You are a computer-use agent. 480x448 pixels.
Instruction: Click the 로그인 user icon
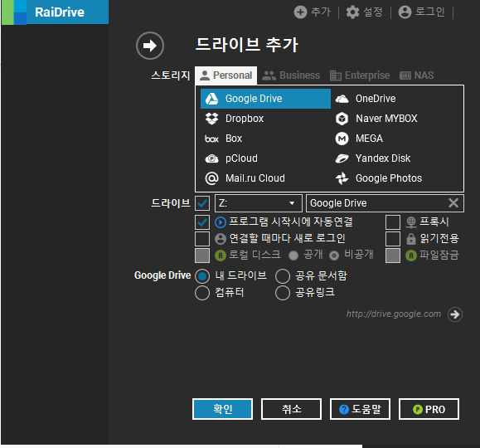tap(405, 12)
